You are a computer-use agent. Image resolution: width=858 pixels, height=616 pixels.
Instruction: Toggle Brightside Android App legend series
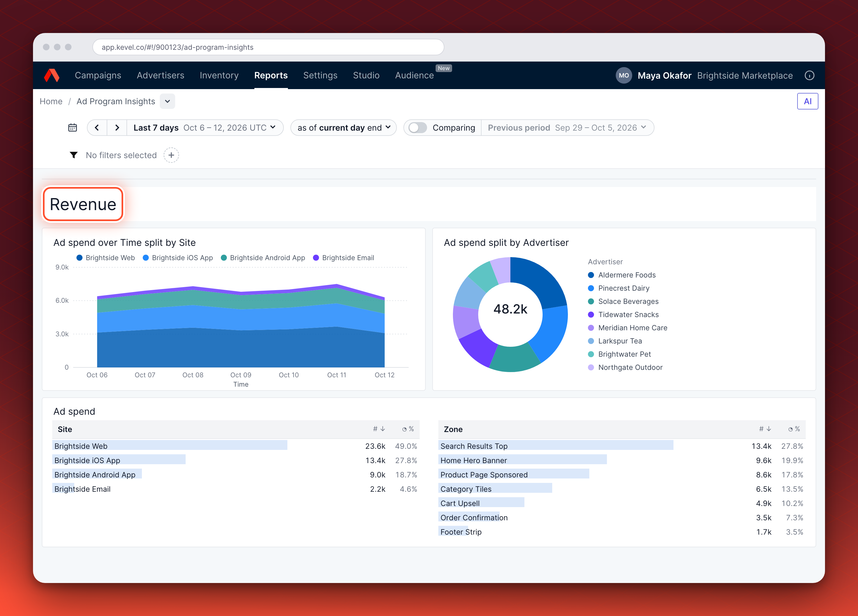(x=263, y=258)
